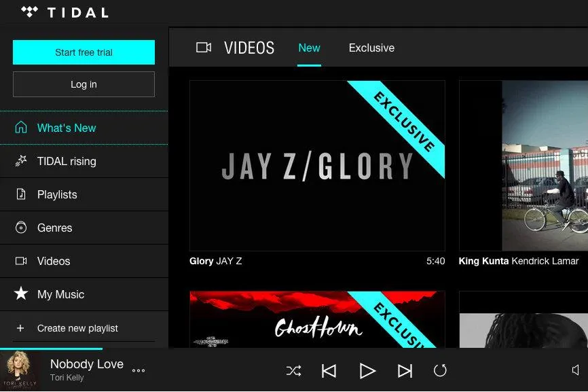Toggle repeat mode
The width and height of the screenshot is (588, 392).
click(440, 371)
